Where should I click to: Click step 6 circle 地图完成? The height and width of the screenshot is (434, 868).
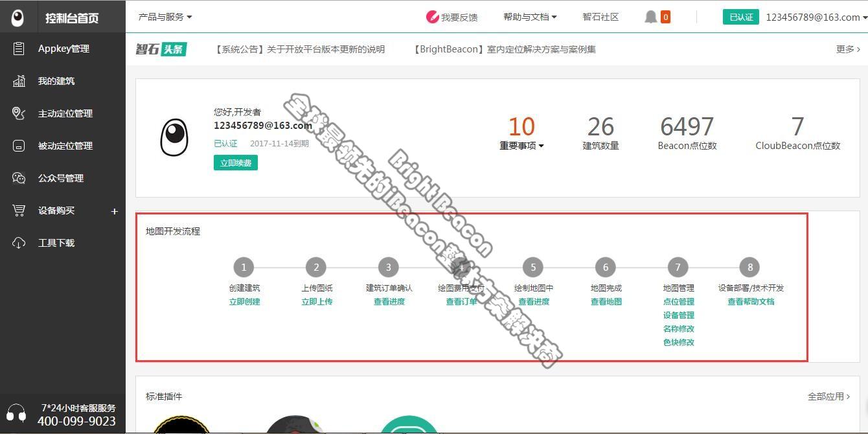pyautogui.click(x=606, y=267)
